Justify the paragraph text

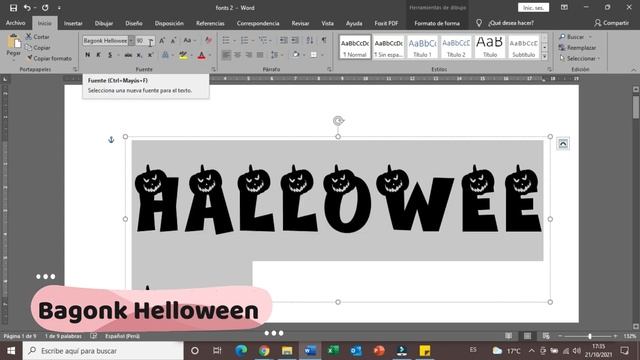tap(260, 55)
